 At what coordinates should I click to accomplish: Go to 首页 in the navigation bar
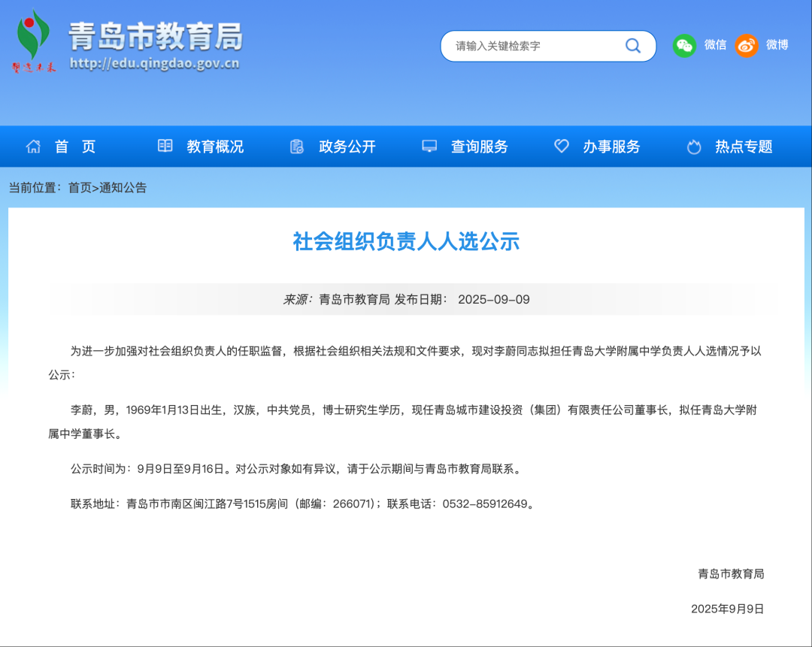tap(76, 147)
